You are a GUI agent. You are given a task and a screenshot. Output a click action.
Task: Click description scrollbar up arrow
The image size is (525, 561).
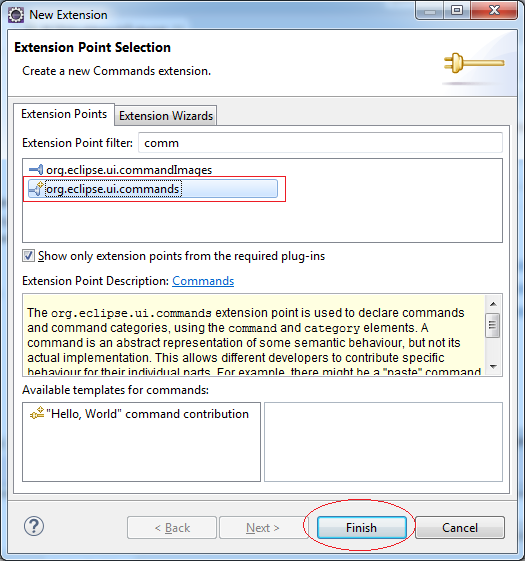[x=493, y=304]
